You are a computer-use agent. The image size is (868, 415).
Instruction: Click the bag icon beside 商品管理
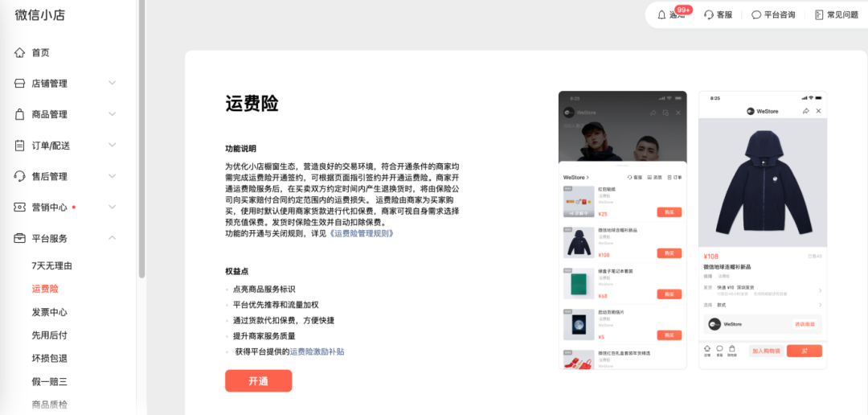[19, 115]
